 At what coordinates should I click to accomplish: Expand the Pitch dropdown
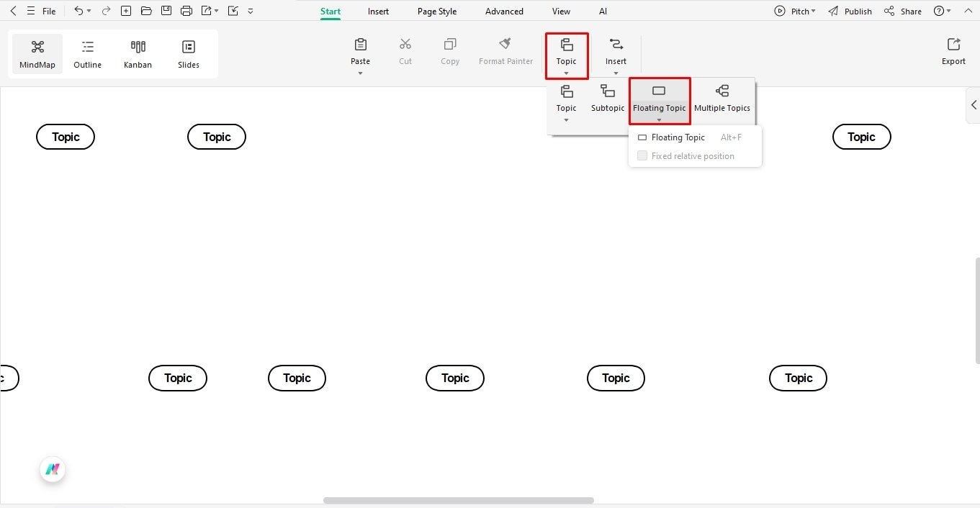[813, 11]
